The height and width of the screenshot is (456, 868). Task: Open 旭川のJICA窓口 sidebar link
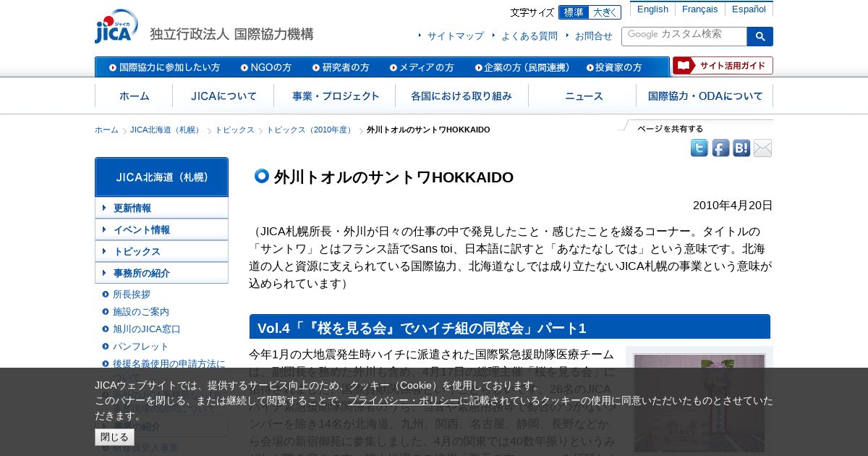(x=147, y=329)
